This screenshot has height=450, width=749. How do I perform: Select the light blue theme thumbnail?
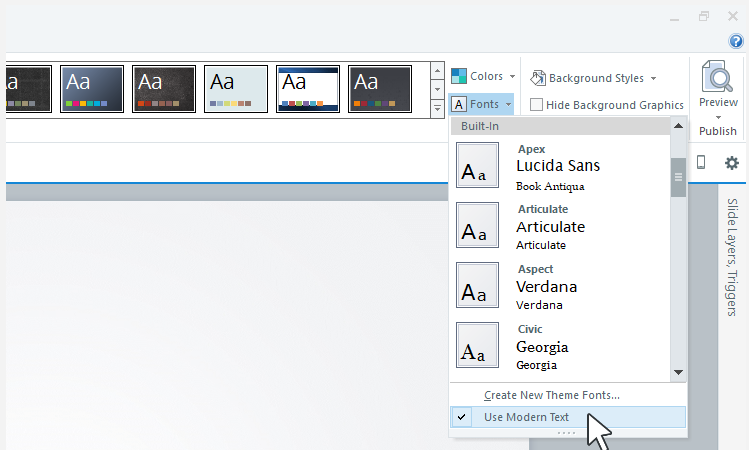236,89
